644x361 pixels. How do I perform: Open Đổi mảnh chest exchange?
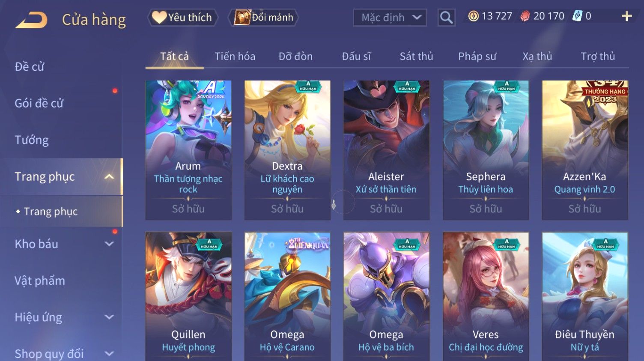pyautogui.click(x=264, y=18)
